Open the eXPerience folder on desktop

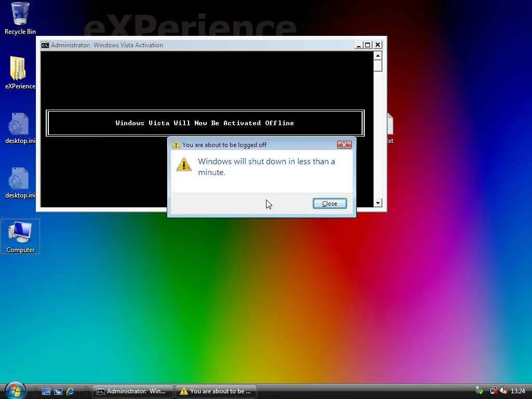coord(20,72)
